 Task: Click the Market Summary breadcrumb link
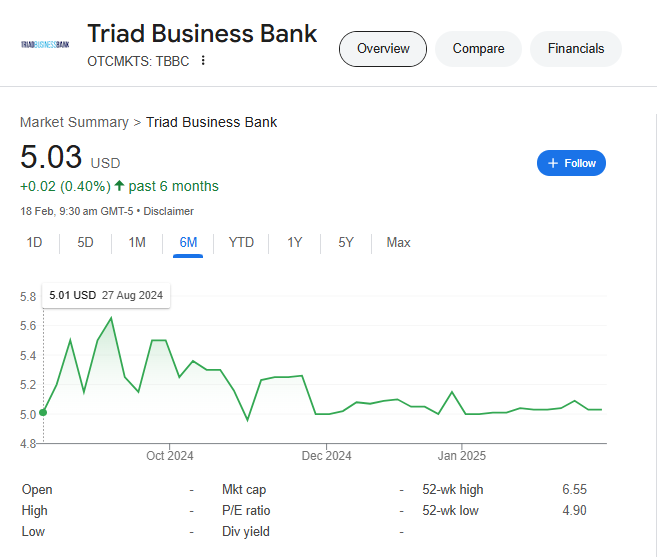pos(74,122)
